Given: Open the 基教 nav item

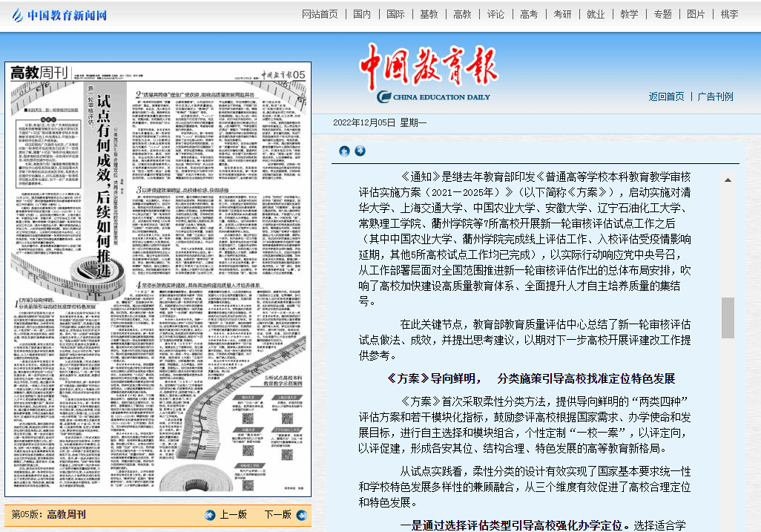Looking at the screenshot, I should coord(429,15).
